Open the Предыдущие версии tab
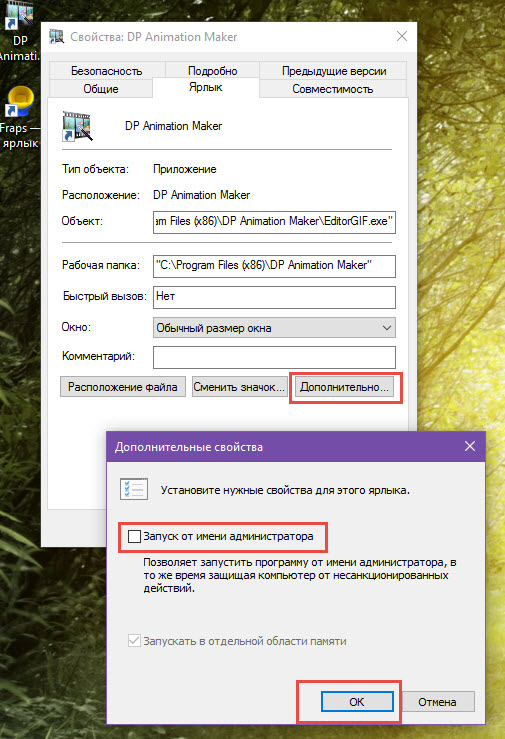Viewport: 505px width, 739px height. click(334, 71)
